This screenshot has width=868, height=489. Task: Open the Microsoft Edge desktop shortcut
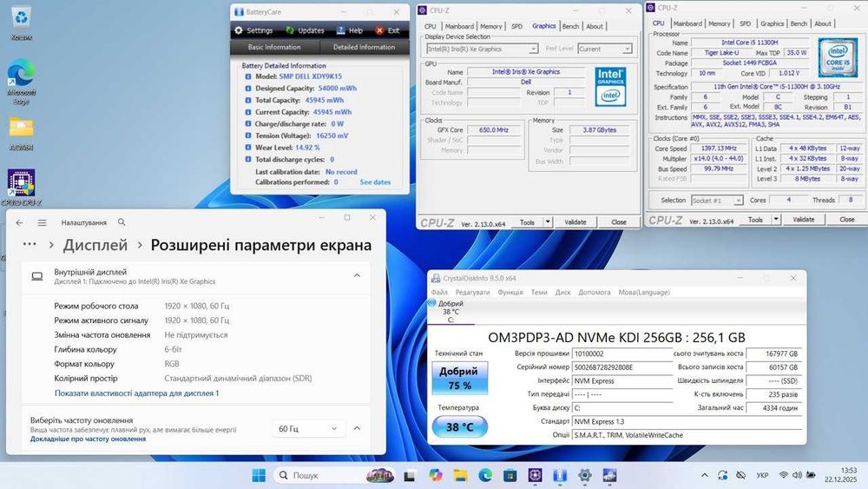pyautogui.click(x=21, y=82)
